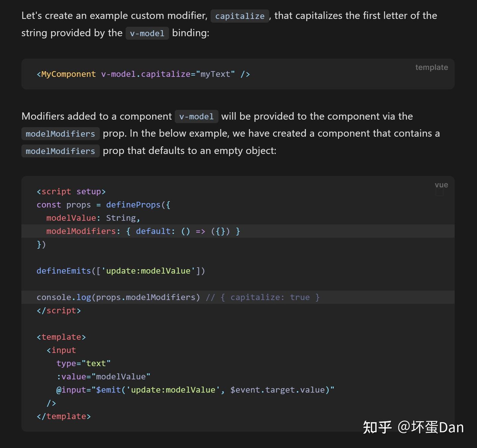Click the vue language label on the second code block
This screenshot has width=477, height=448.
pyautogui.click(x=441, y=184)
